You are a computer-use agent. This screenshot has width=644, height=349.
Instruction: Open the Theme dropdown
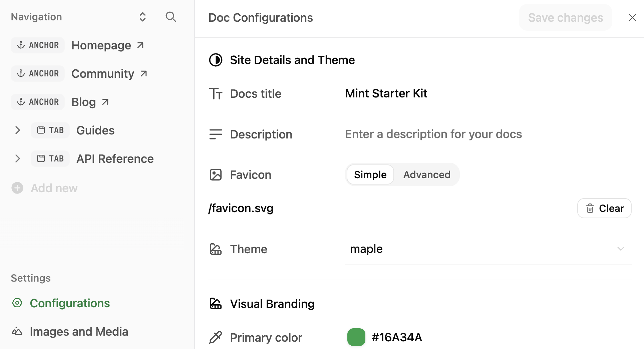point(620,249)
